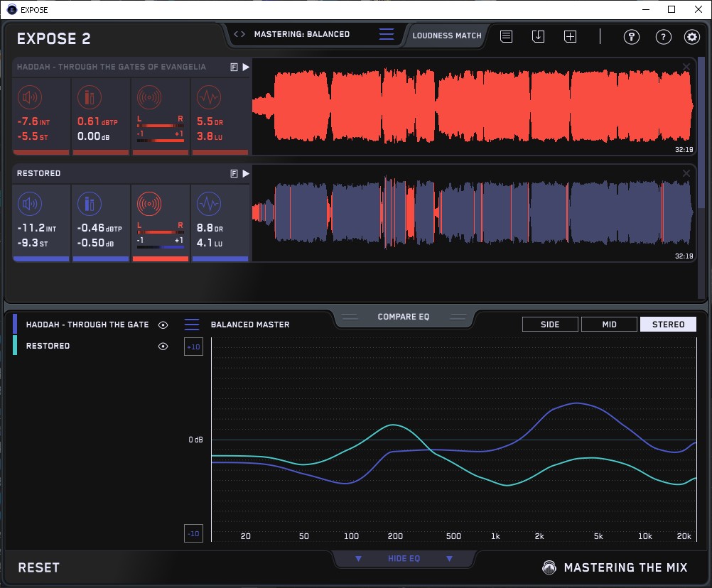
Task: Open the settings gear in top toolbar
Action: (691, 37)
